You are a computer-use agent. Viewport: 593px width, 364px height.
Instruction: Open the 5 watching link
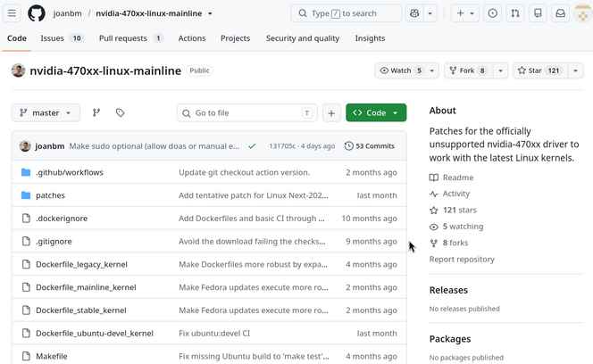click(456, 227)
